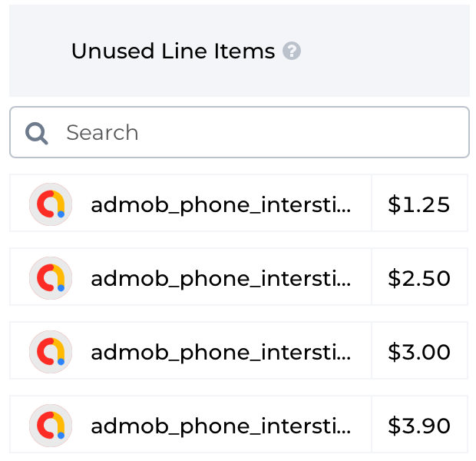Click the Unused Line Items heading text
The height and width of the screenshot is (461, 476).
(x=173, y=51)
